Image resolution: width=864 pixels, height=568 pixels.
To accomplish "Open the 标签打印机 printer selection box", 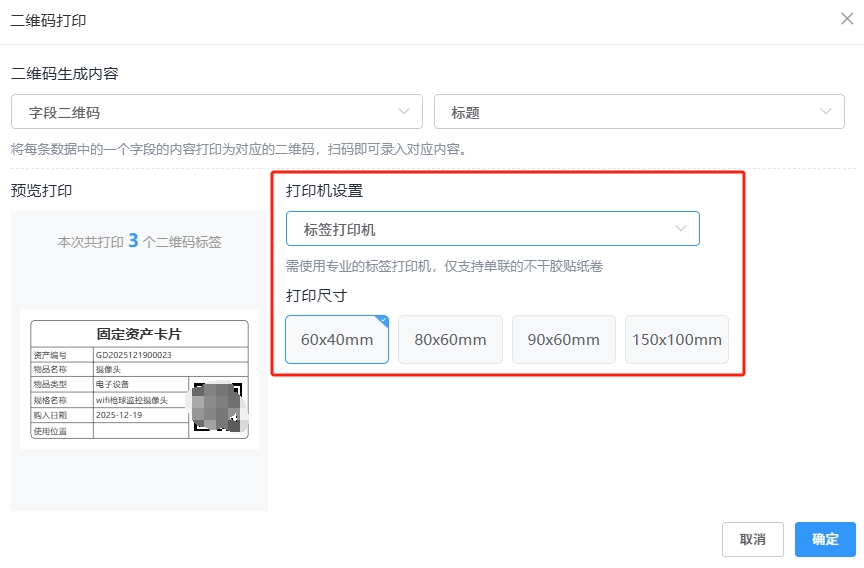I will click(x=480, y=229).
